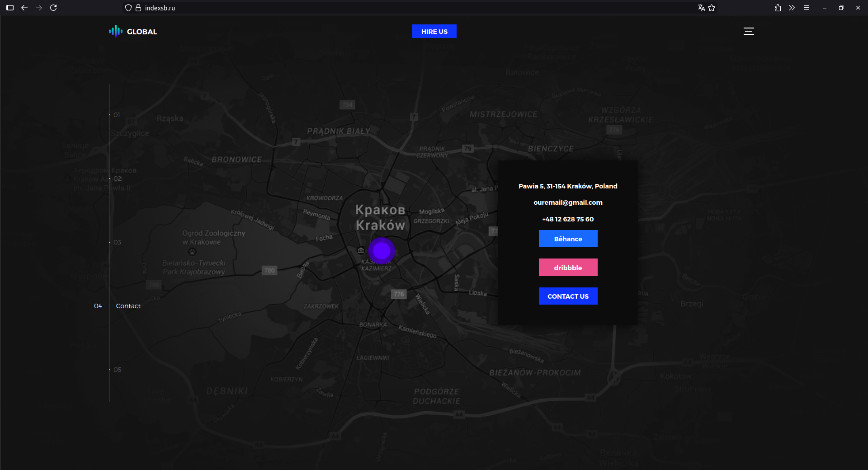Toggle the browser sidebar panel
Screen dimensions: 868x470
click(x=10, y=8)
